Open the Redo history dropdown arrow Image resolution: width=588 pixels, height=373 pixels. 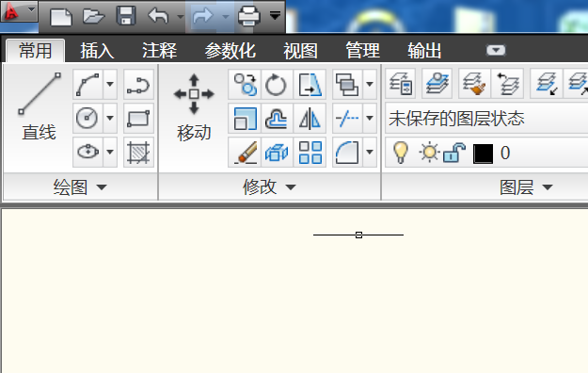[226, 17]
